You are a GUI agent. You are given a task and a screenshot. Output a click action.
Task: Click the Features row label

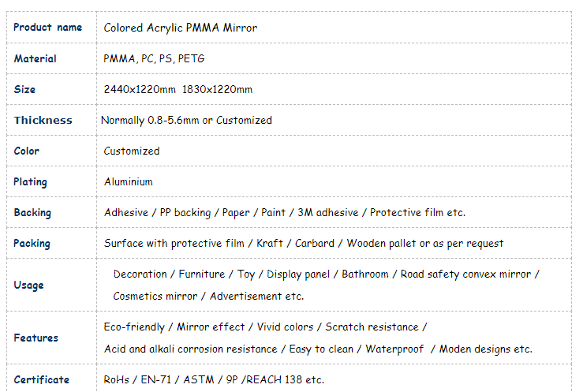click(x=36, y=338)
